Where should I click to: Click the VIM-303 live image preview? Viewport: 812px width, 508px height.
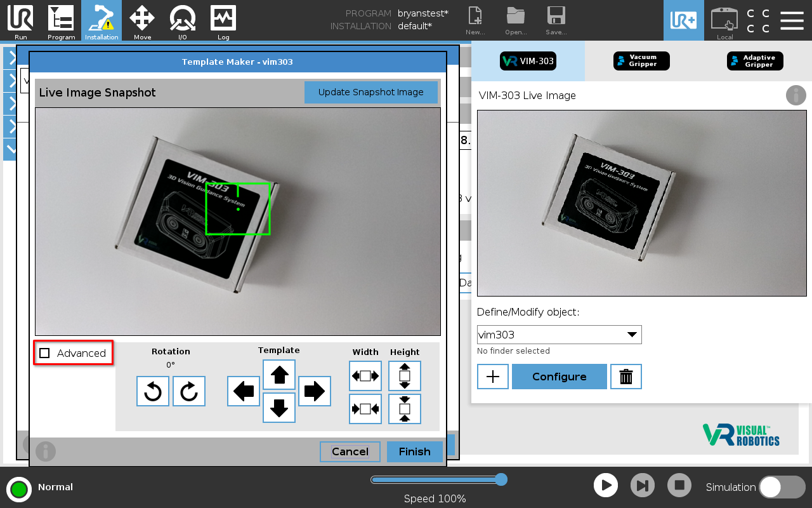641,203
